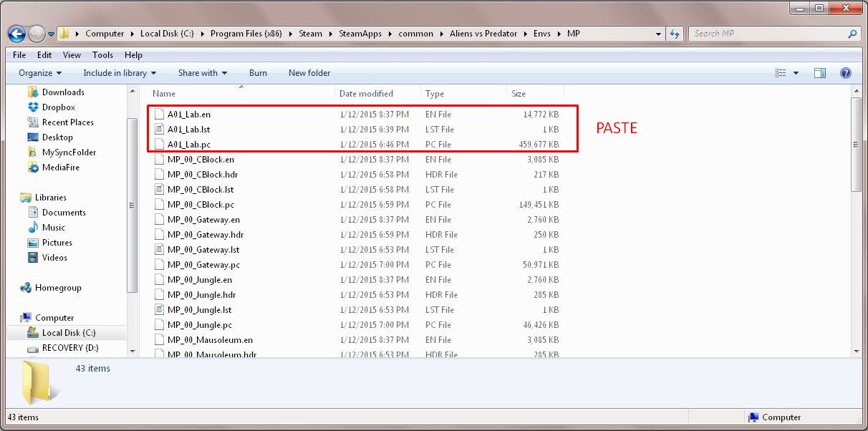Click the MP_00_Jungle.lst file icon
Image resolution: width=868 pixels, height=431 pixels.
point(159,310)
